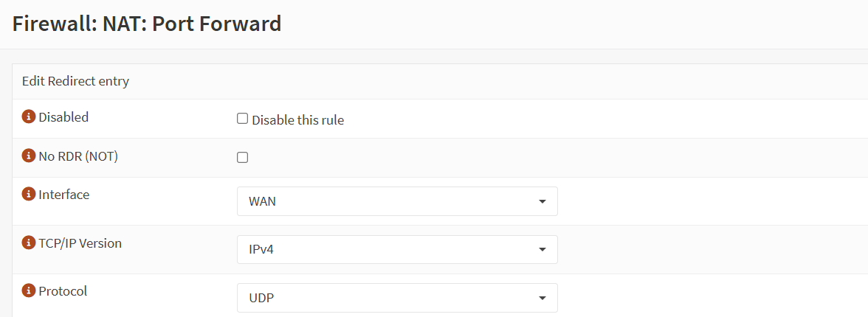Click the Disabled field label

(63, 117)
